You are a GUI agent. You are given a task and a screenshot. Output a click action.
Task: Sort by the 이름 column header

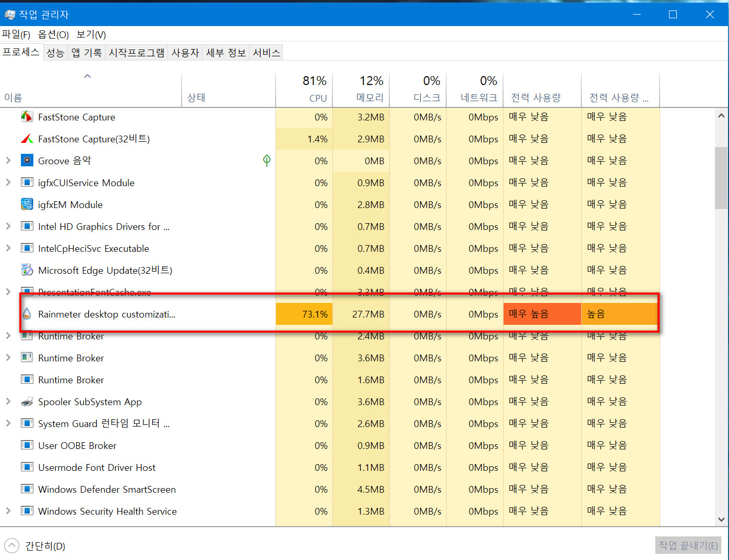(91, 90)
